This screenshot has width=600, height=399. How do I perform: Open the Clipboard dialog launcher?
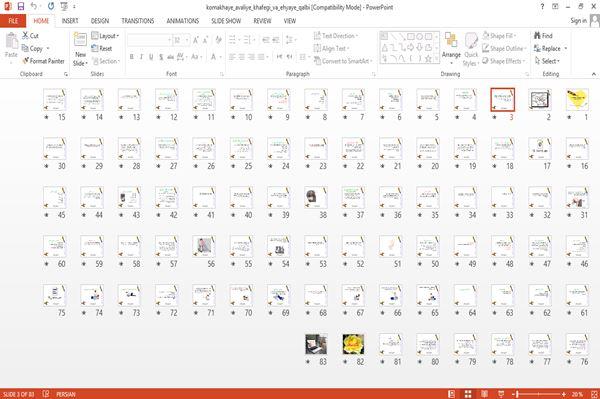pos(66,74)
